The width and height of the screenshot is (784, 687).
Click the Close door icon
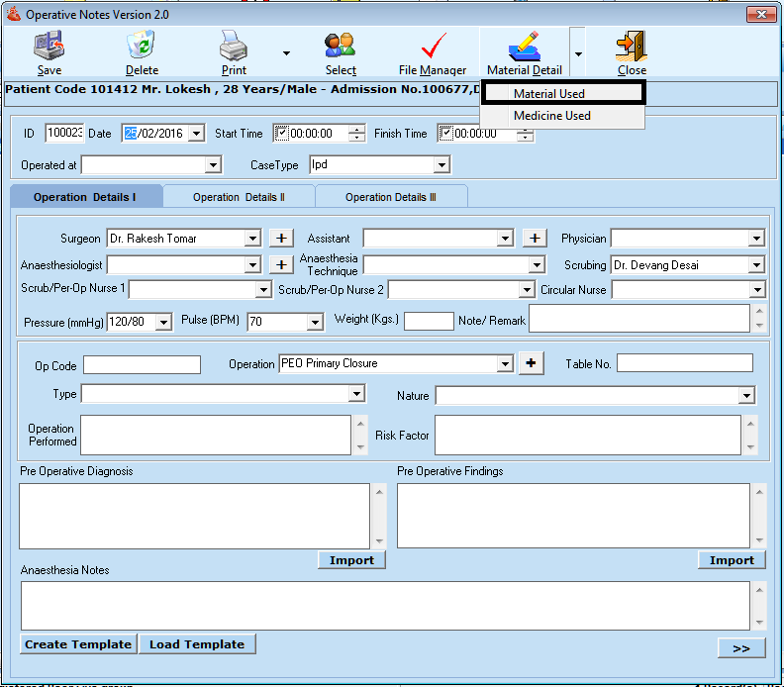click(631, 47)
